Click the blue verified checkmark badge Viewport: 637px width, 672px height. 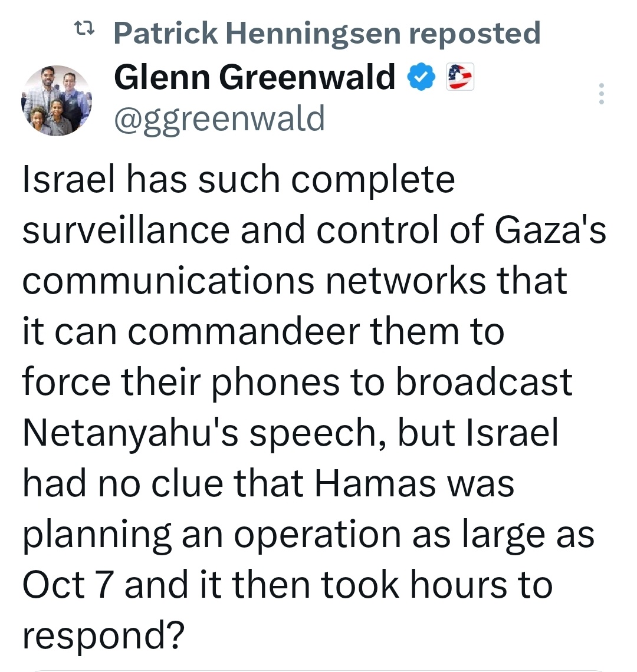click(422, 77)
